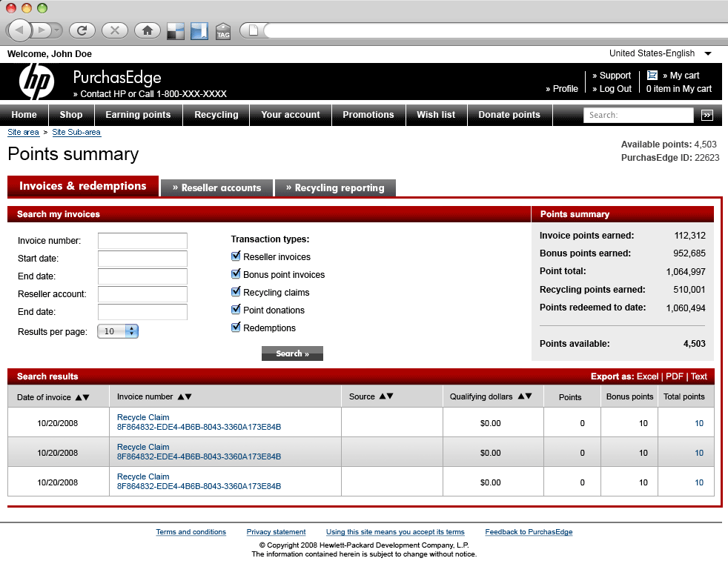Export search results as PDF
The width and height of the screenshot is (728, 578).
click(674, 376)
